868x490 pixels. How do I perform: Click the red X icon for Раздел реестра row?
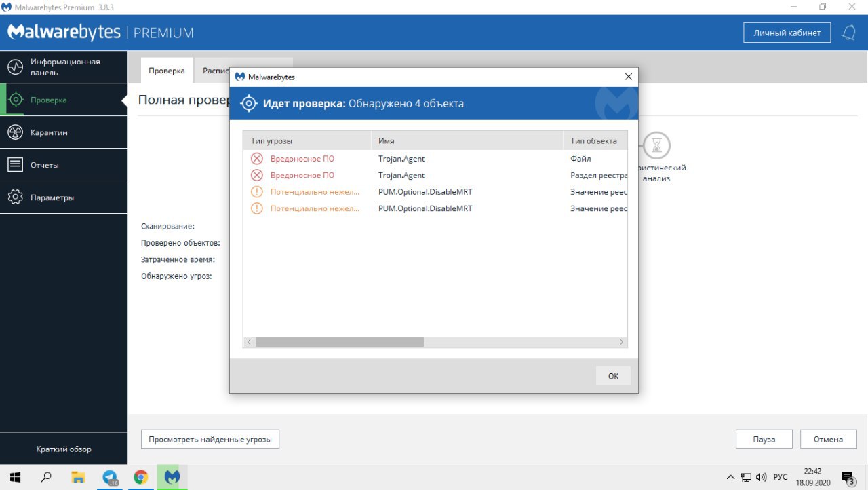257,175
